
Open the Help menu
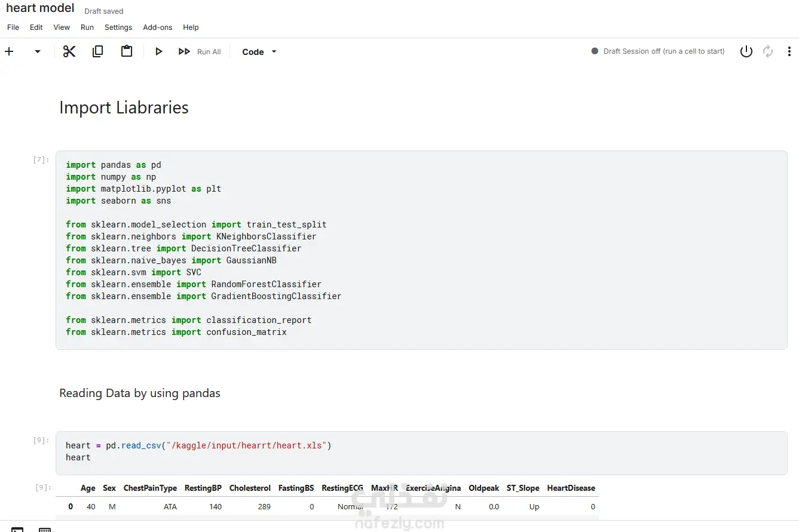pyautogui.click(x=191, y=27)
